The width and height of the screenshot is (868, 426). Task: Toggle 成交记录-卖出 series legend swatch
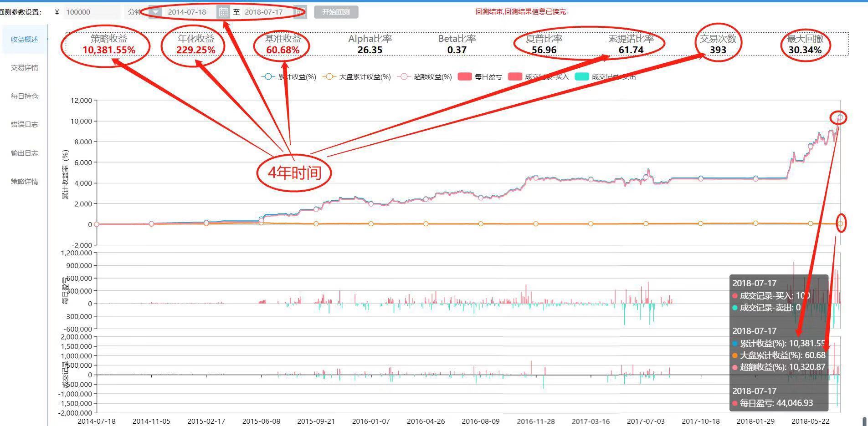point(582,77)
